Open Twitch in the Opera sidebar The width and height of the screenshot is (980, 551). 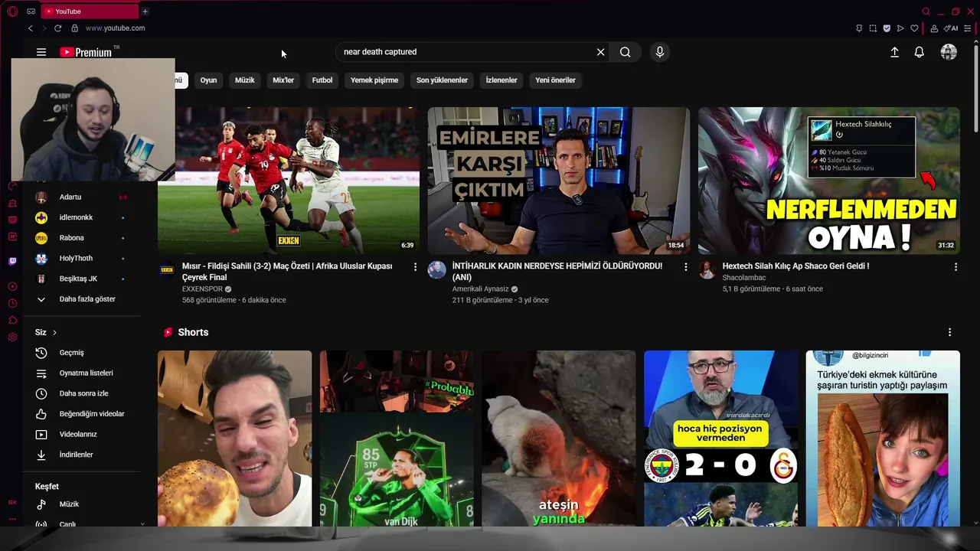click(x=12, y=261)
